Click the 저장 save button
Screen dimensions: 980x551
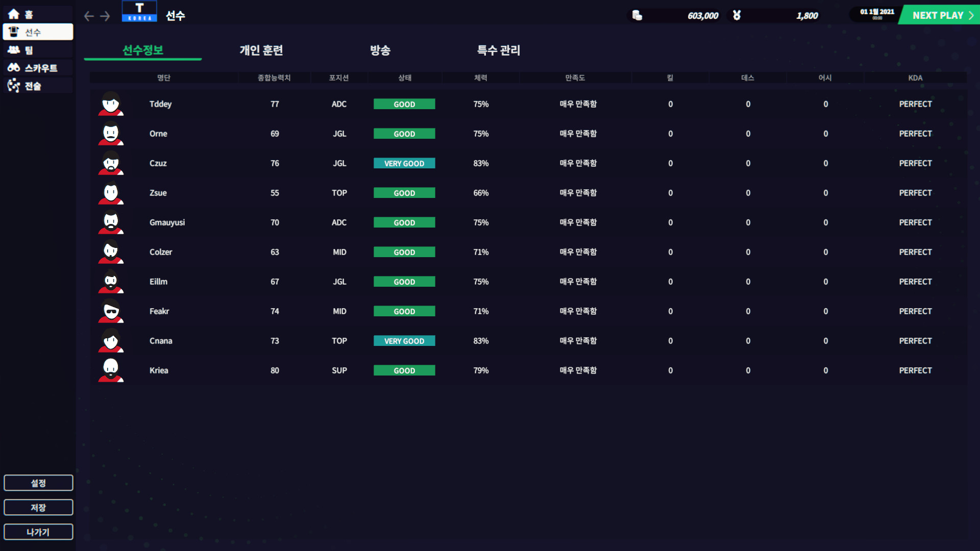[x=38, y=508]
